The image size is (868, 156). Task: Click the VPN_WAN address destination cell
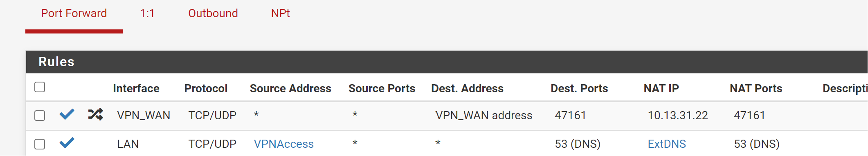pyautogui.click(x=484, y=116)
